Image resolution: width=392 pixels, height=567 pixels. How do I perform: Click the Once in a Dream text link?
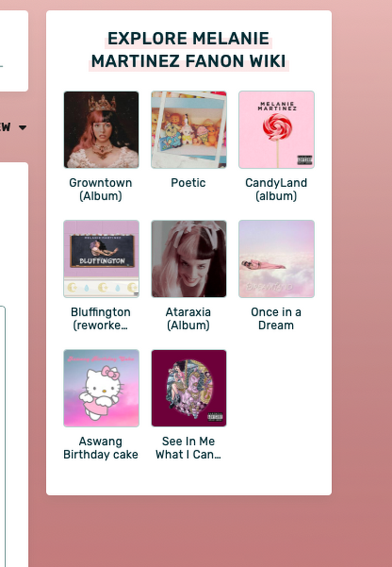click(x=276, y=319)
